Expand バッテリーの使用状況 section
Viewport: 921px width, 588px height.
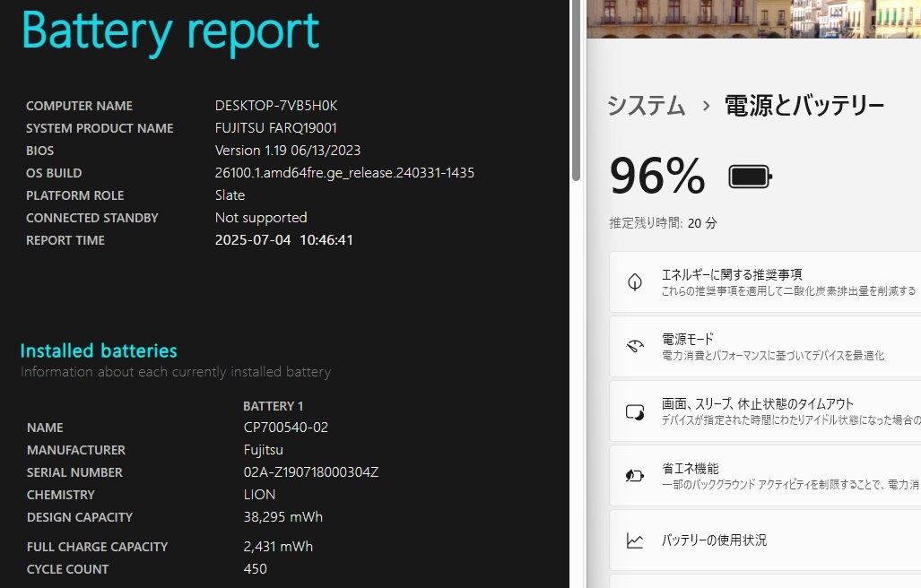point(765,540)
